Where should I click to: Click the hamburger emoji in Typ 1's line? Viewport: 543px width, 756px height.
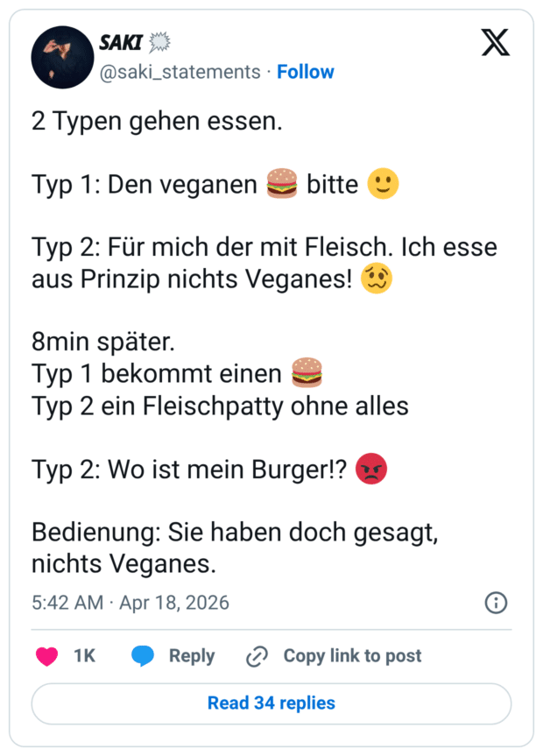click(280, 184)
